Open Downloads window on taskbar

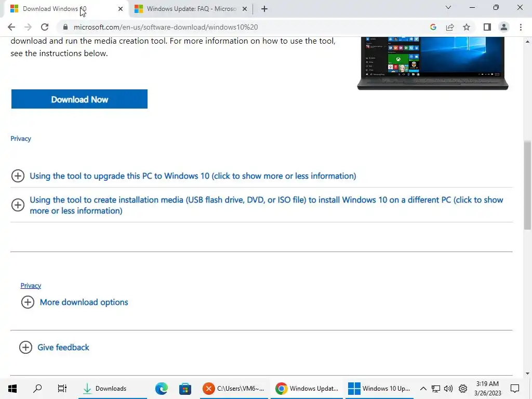tap(113, 389)
